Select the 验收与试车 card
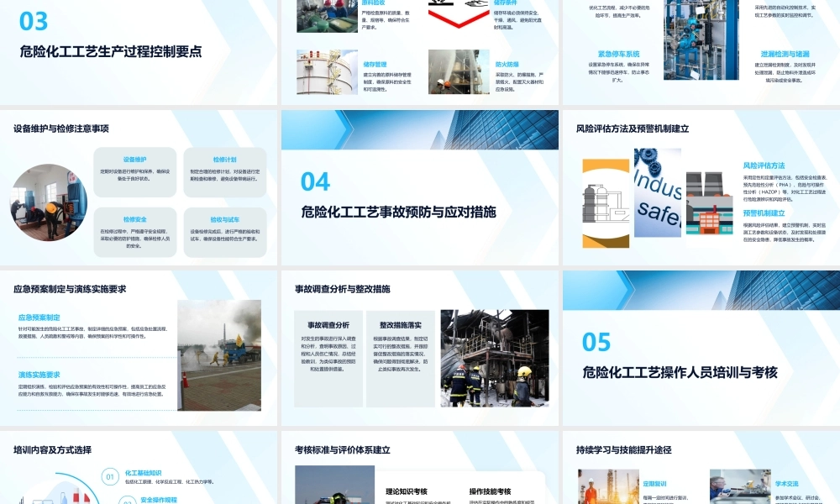The width and height of the screenshot is (840, 504). (x=225, y=232)
